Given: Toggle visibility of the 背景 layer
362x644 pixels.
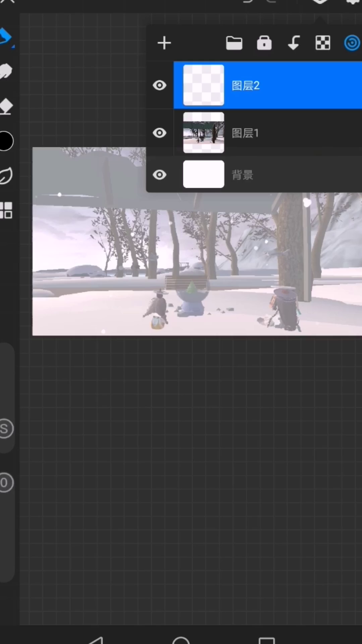Looking at the screenshot, I should click(x=160, y=175).
